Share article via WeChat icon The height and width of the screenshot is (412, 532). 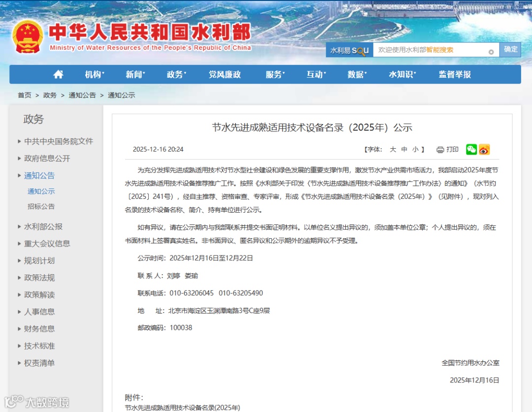(x=471, y=149)
